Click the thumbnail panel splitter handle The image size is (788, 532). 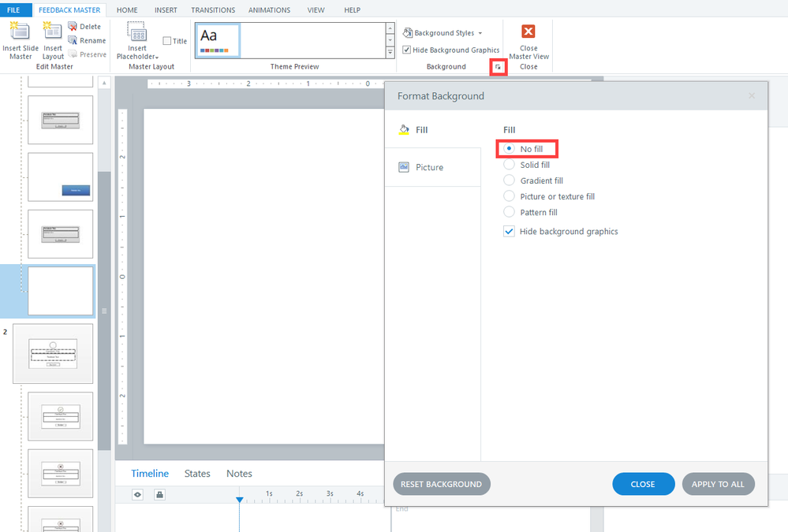pos(104,311)
